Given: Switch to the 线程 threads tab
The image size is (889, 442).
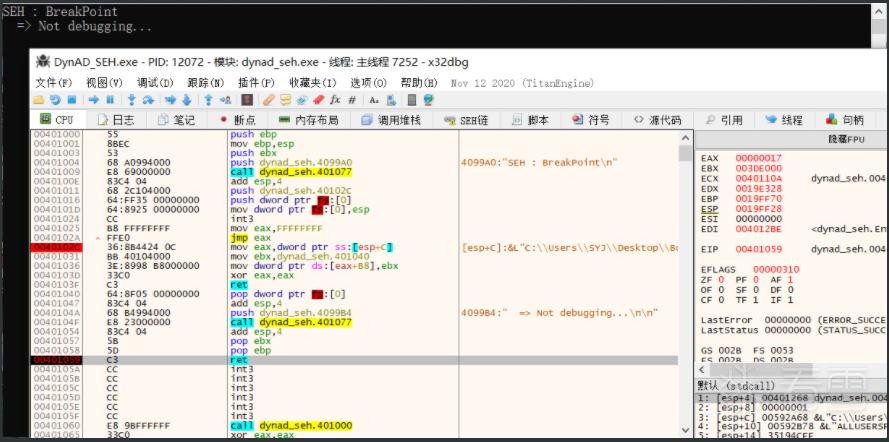Looking at the screenshot, I should click(x=784, y=120).
